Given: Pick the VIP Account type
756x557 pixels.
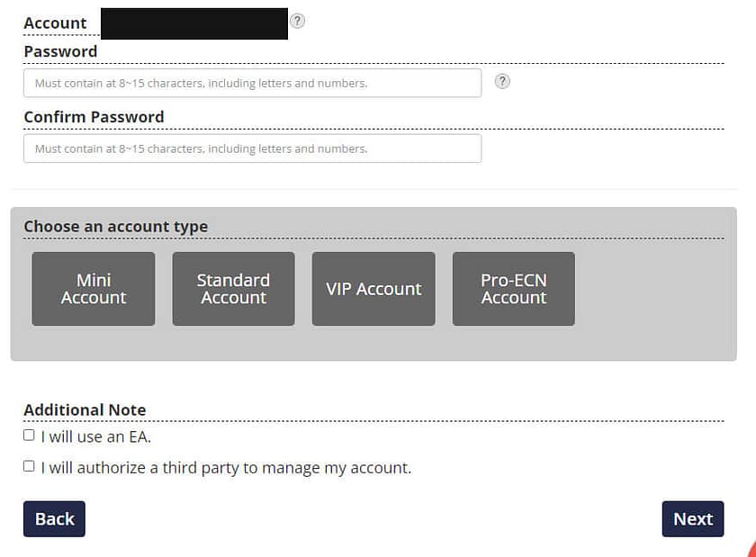Looking at the screenshot, I should 373,289.
